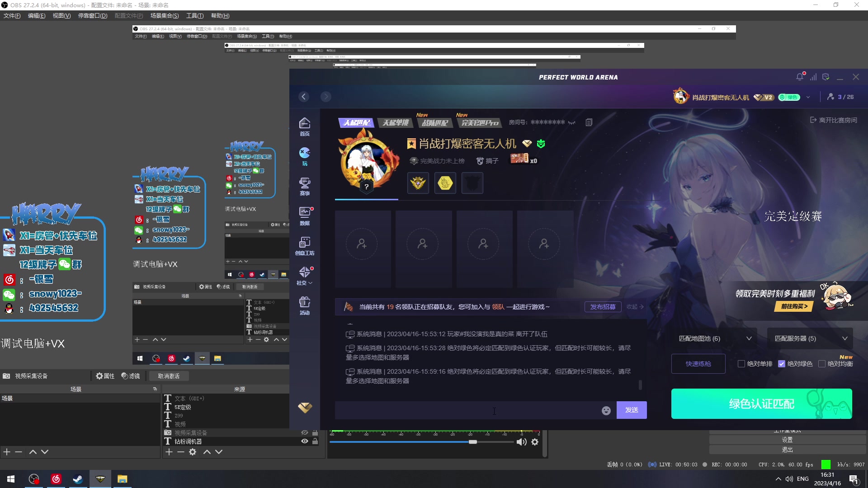Screen dimensions: 868x488
Task: Open the 创意工坊 workshop icon
Action: pyautogui.click(x=305, y=246)
